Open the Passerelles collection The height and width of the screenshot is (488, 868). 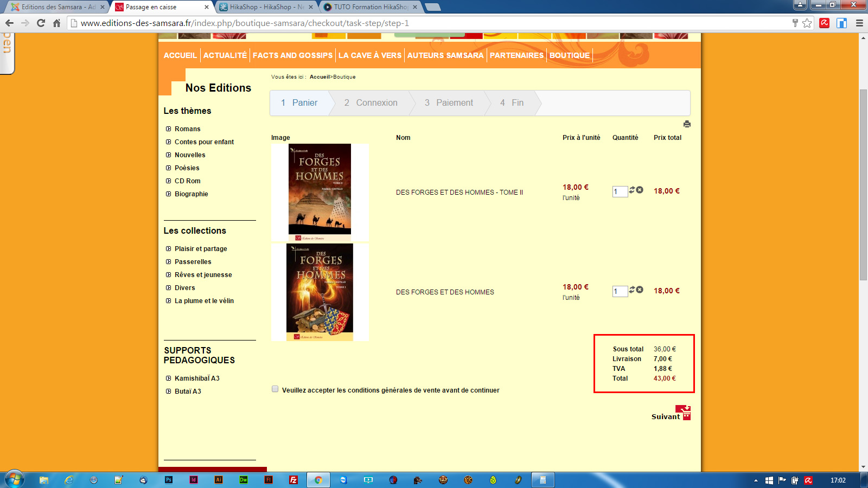(x=193, y=262)
